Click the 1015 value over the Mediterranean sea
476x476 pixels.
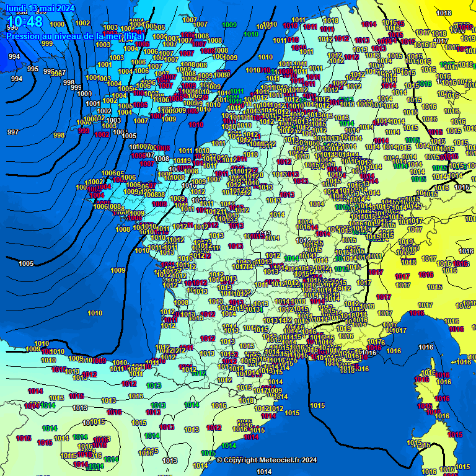tap(317, 405)
